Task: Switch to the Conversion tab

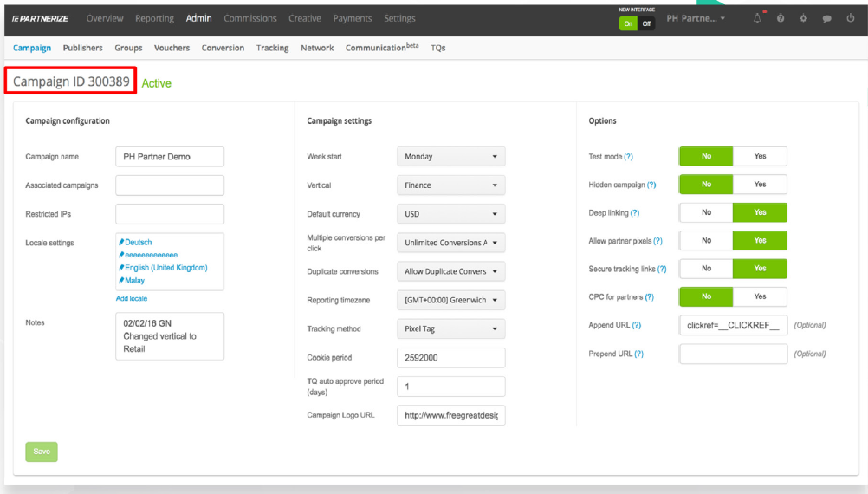Action: (x=223, y=48)
